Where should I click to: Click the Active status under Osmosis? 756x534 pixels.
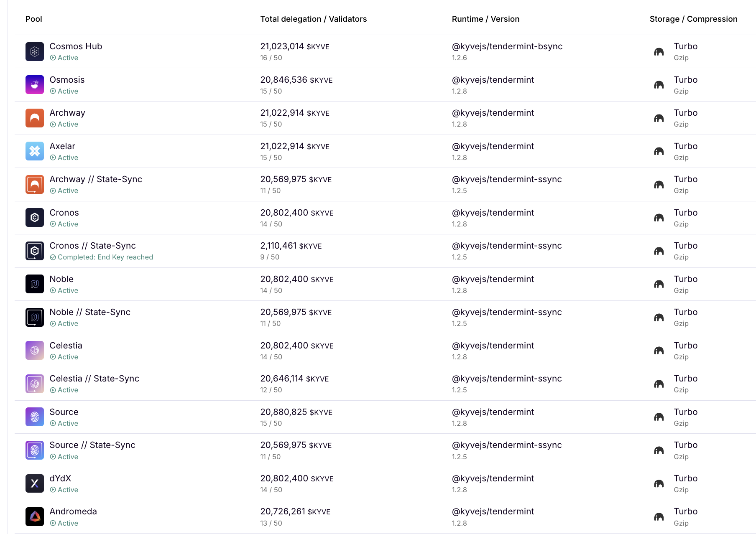point(64,91)
